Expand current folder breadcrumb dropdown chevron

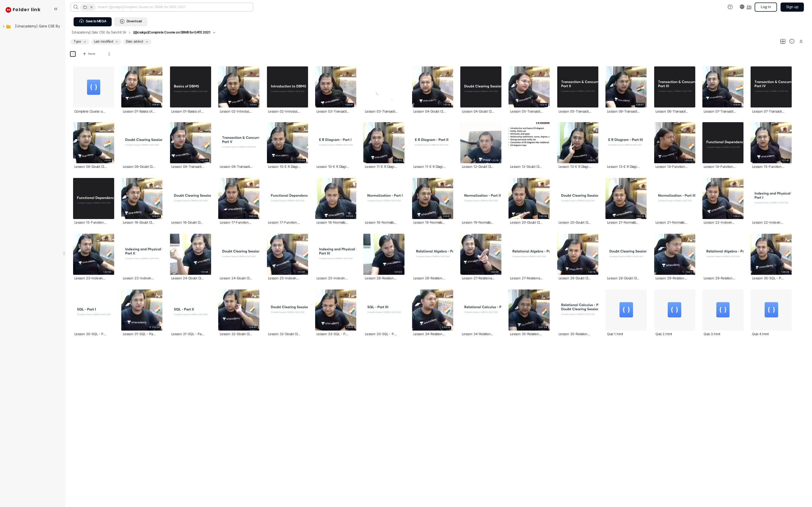214,32
